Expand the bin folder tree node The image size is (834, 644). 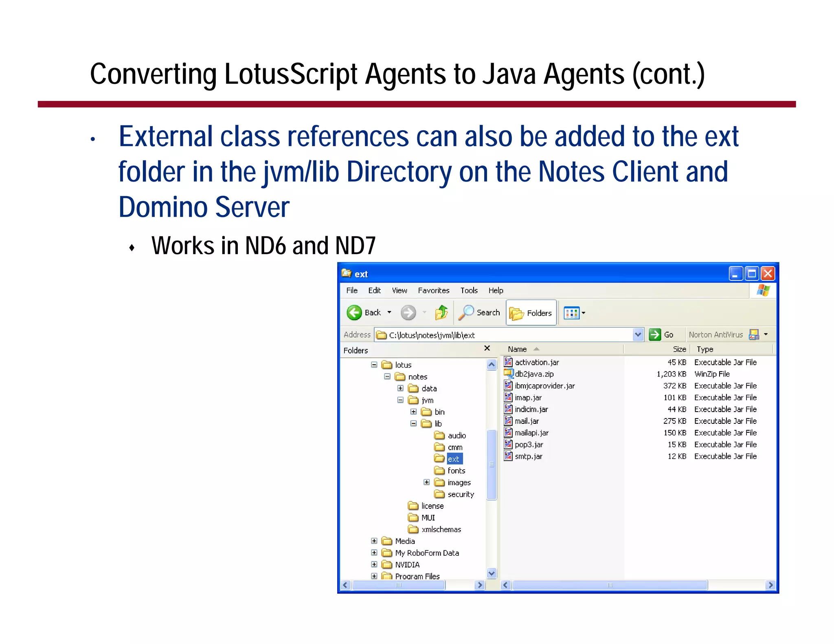click(413, 412)
